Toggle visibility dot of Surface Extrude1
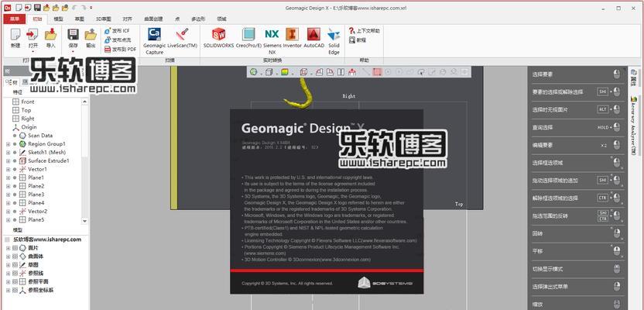 point(15,160)
